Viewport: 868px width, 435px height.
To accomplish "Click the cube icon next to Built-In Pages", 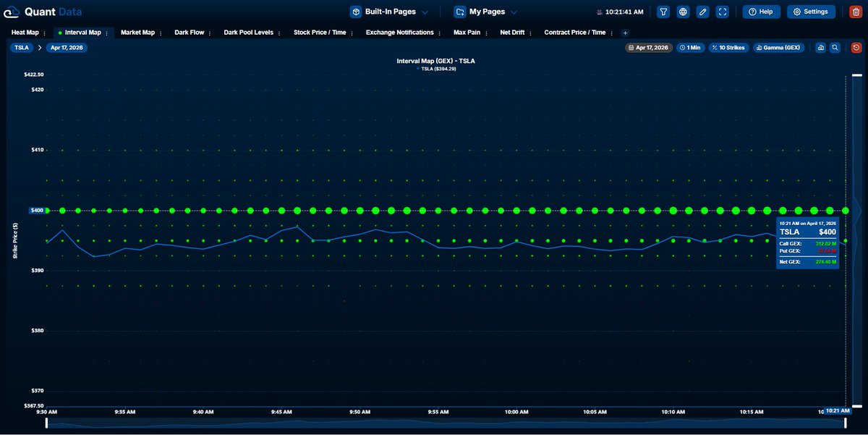I will pyautogui.click(x=356, y=12).
